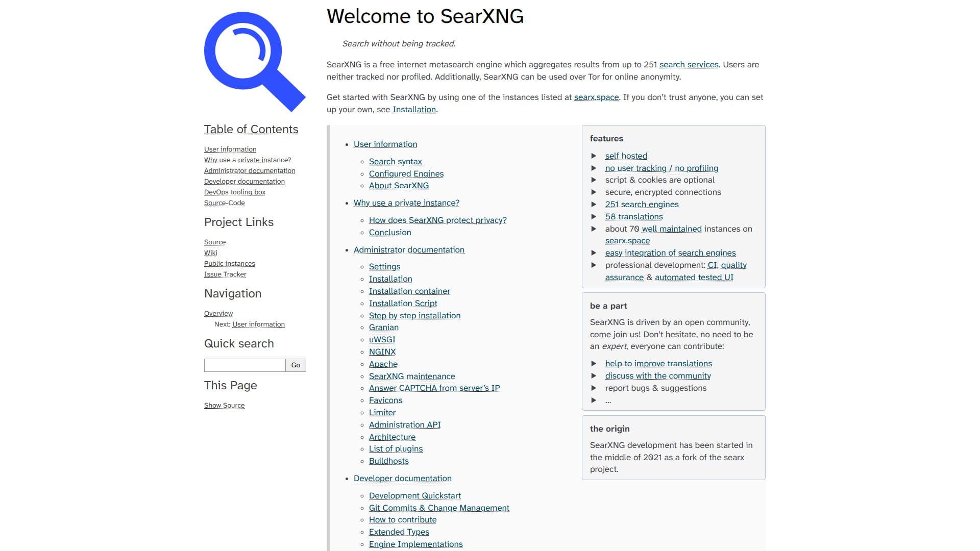Open SearXNG maintenance link
Image resolution: width=980 pixels, height=551 pixels.
(x=412, y=377)
